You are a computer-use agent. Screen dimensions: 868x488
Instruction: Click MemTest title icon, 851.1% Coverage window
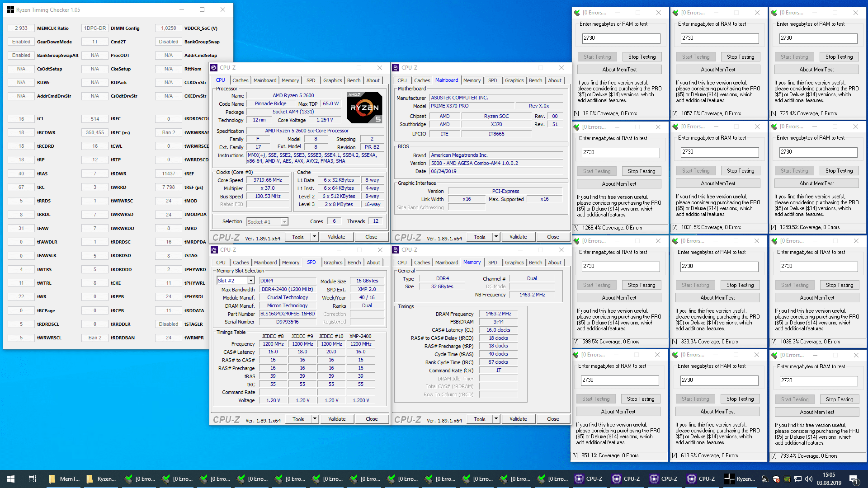(576, 355)
